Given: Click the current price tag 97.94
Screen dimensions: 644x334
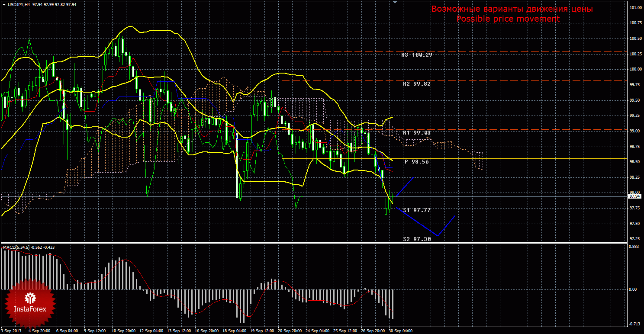Looking at the screenshot, I should coord(634,196).
